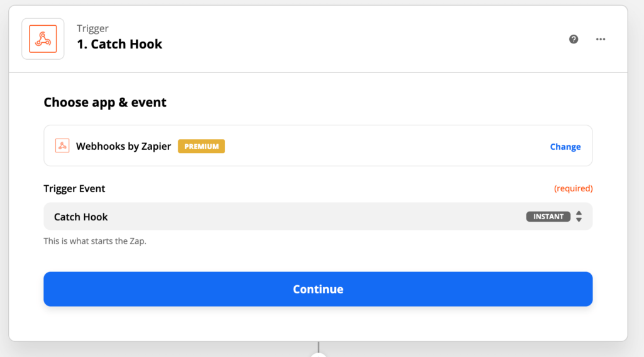The width and height of the screenshot is (644, 357).
Task: Expand the Choose app & event section
Action: [105, 103]
